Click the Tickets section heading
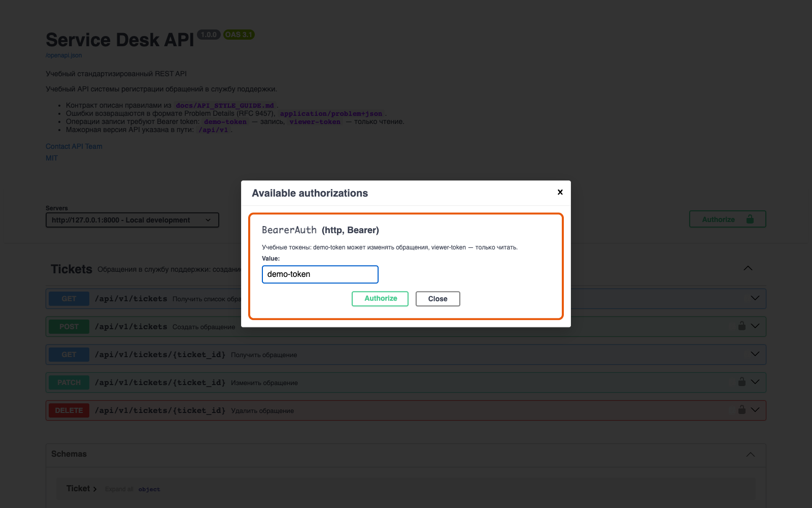Viewport: 812px width, 508px height. point(72,269)
